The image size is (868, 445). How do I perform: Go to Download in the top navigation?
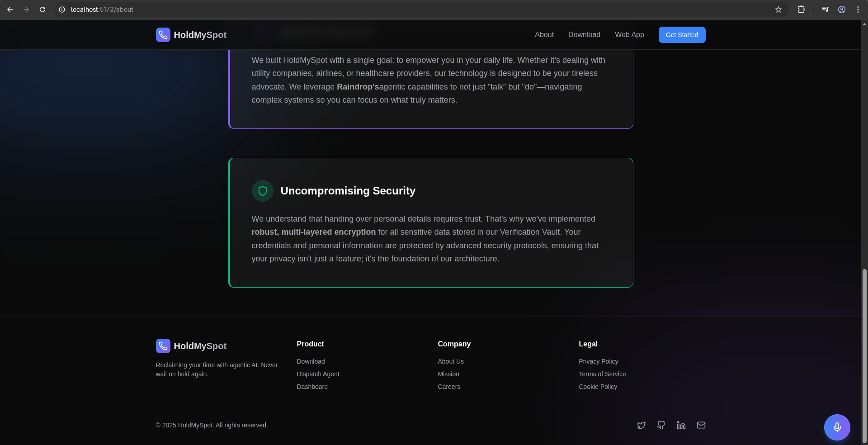pyautogui.click(x=584, y=35)
